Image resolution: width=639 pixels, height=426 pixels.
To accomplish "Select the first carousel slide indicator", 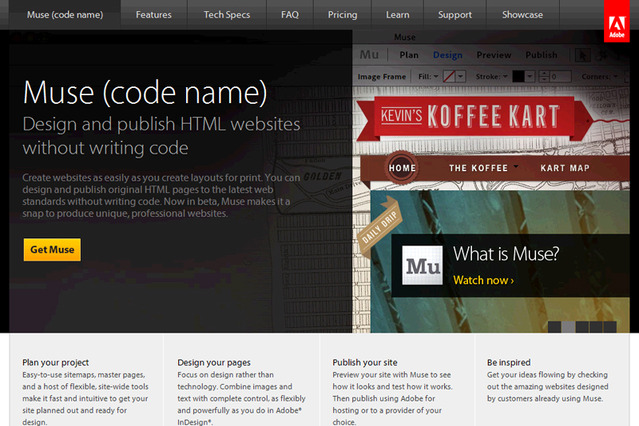I will (555, 327).
